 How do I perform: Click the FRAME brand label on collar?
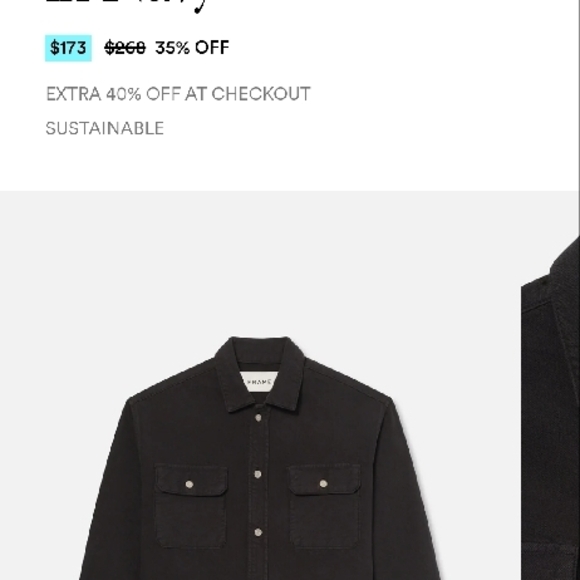[x=259, y=382]
